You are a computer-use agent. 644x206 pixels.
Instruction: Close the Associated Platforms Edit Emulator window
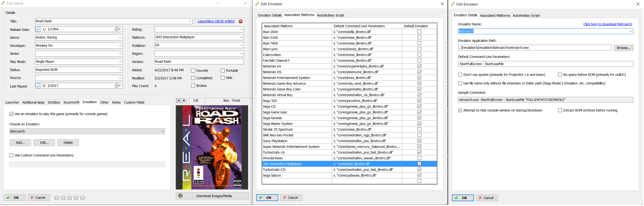point(442,4)
